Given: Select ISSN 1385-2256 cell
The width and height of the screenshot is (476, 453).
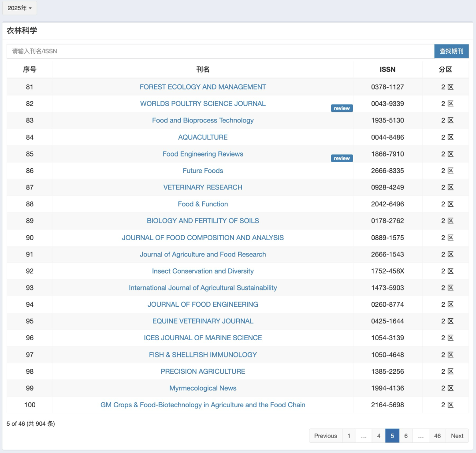Looking at the screenshot, I should [387, 371].
